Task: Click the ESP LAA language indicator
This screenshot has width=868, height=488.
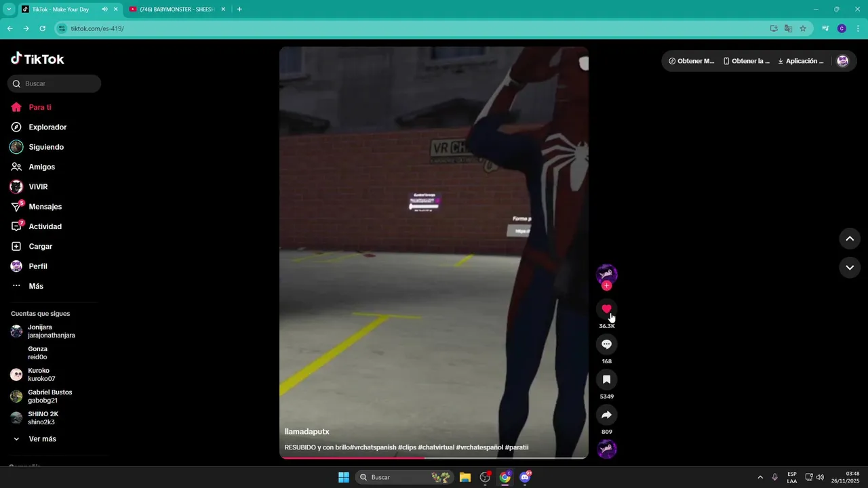Action: pyautogui.click(x=792, y=477)
